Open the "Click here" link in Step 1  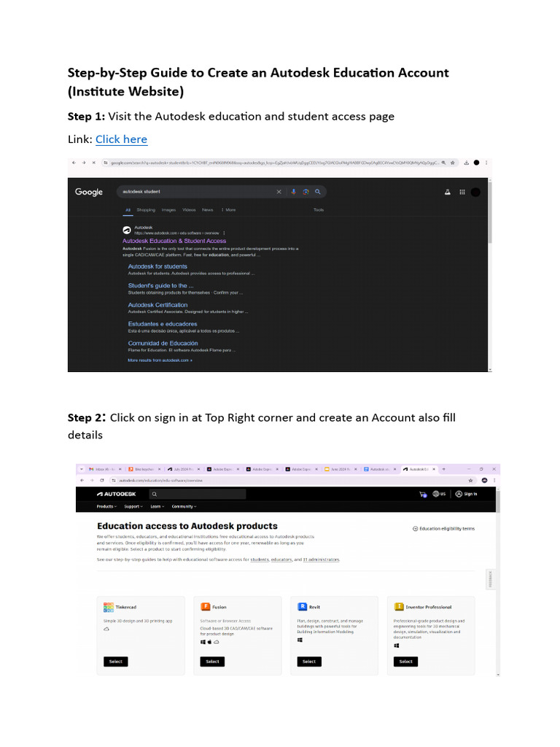click(x=122, y=139)
